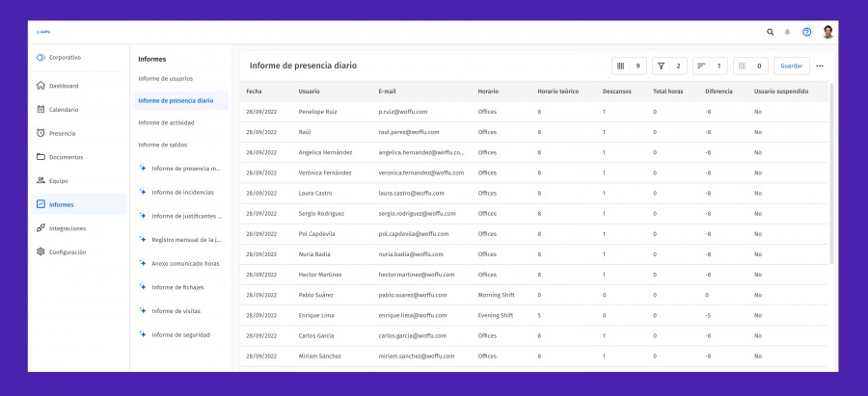868x396 pixels.
Task: Select Penelope Ruiz user cell
Action: (317, 112)
